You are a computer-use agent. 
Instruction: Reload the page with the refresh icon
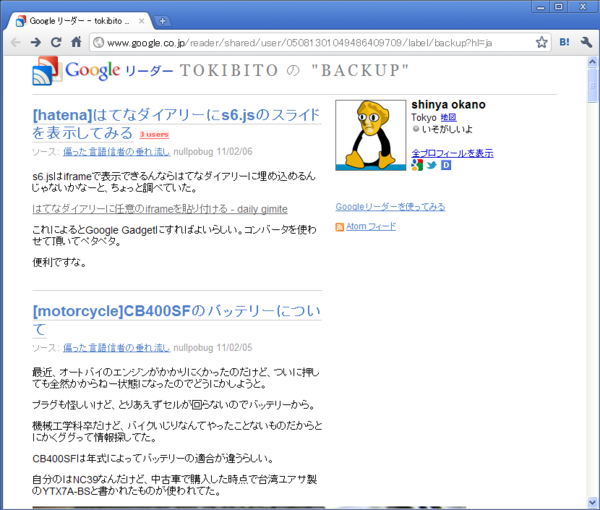tap(56, 42)
